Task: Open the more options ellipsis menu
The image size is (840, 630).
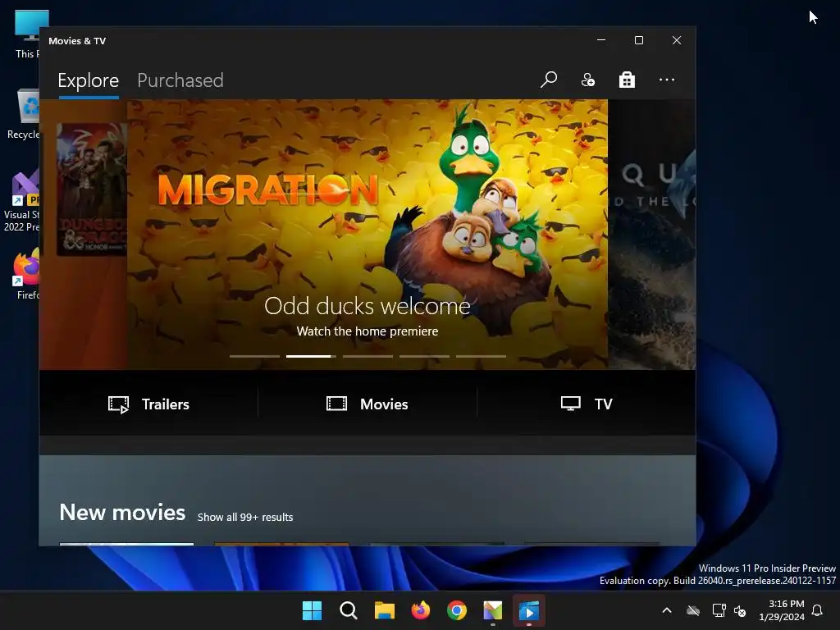Action: pos(666,80)
